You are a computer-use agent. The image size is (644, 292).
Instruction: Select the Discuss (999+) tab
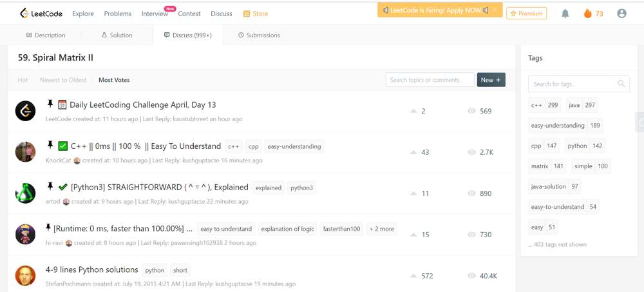pos(187,35)
